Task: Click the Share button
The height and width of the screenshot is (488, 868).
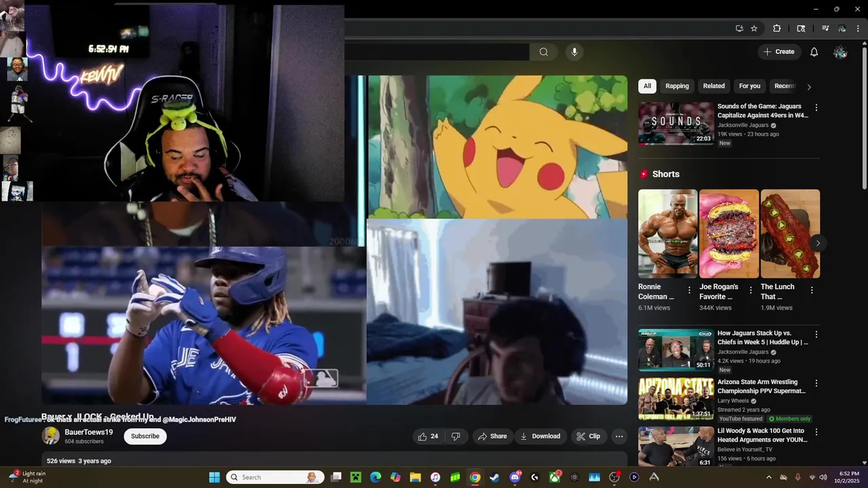Action: 492,436
